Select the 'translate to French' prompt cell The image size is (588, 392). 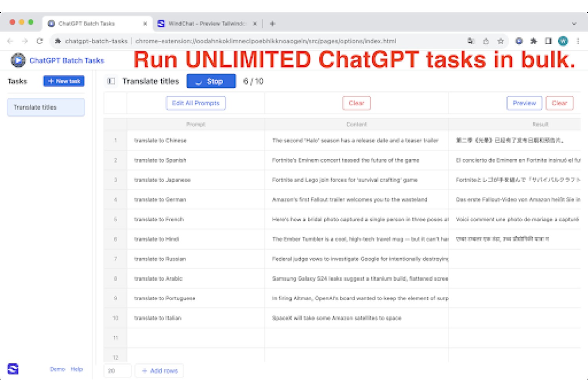click(x=196, y=219)
